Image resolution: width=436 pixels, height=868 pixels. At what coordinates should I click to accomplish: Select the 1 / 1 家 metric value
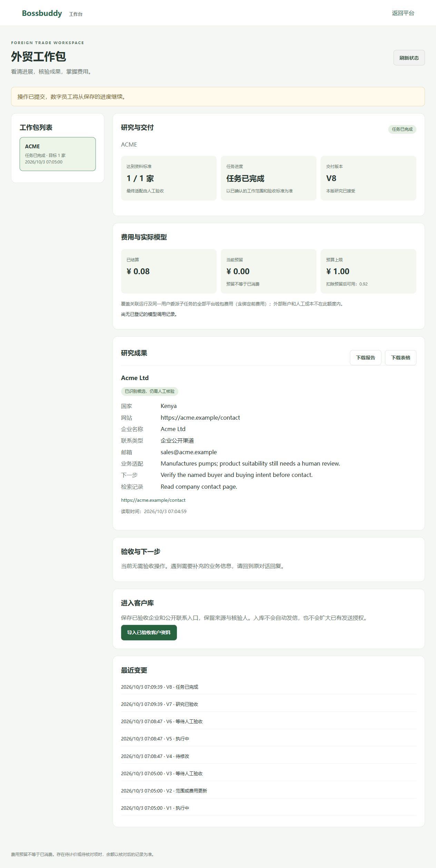[x=140, y=178]
